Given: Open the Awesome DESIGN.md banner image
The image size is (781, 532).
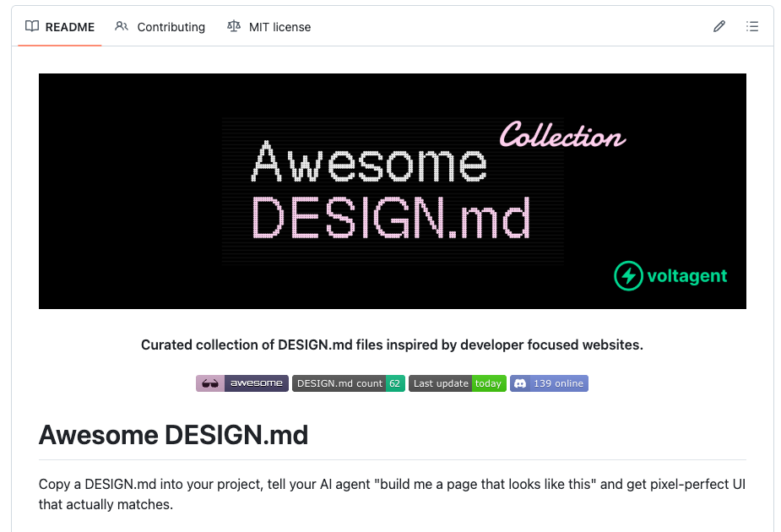Looking at the screenshot, I should point(393,192).
